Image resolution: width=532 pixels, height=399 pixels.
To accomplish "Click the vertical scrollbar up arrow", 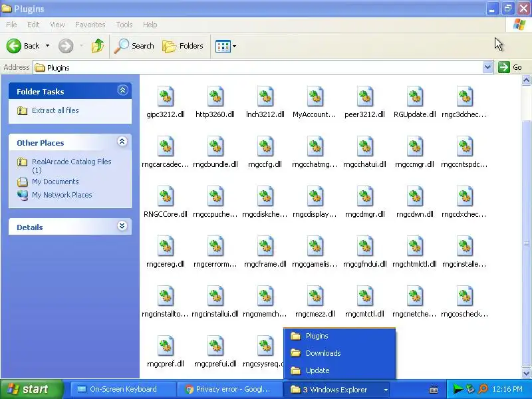I will coord(526,80).
